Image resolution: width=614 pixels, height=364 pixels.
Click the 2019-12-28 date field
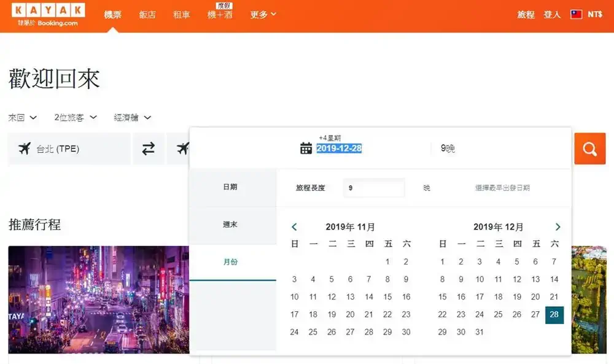pos(339,149)
